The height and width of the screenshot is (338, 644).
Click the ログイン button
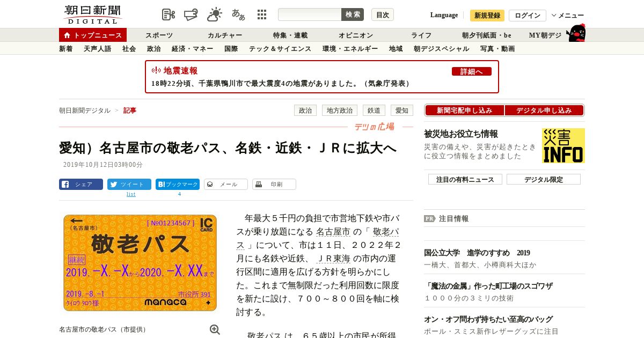pyautogui.click(x=528, y=16)
